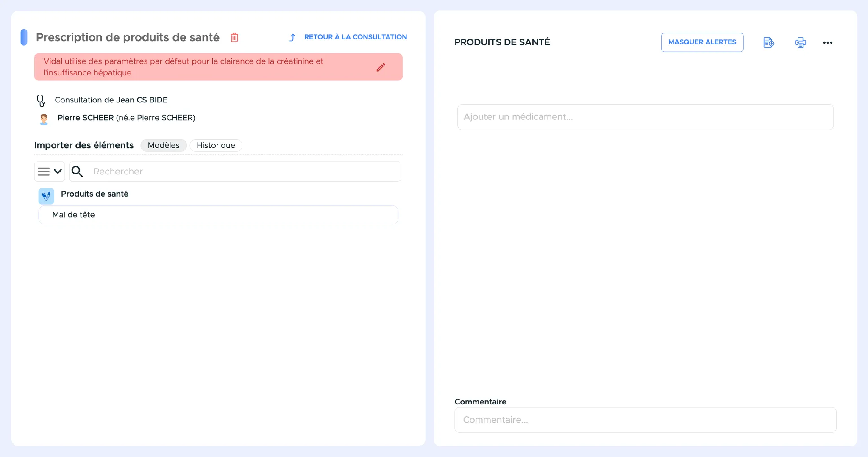868x457 pixels.
Task: Delete the prescription with the red trash icon
Action: coord(234,37)
